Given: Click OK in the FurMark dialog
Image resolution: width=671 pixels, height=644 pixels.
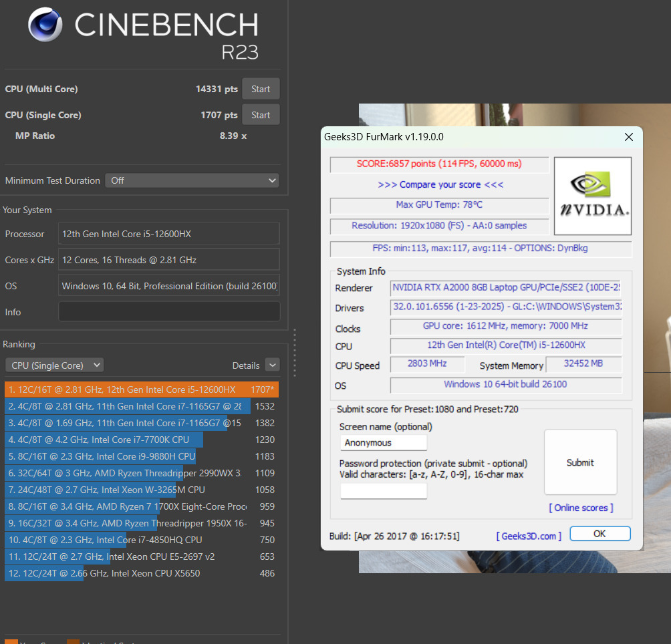Looking at the screenshot, I should pos(600,534).
